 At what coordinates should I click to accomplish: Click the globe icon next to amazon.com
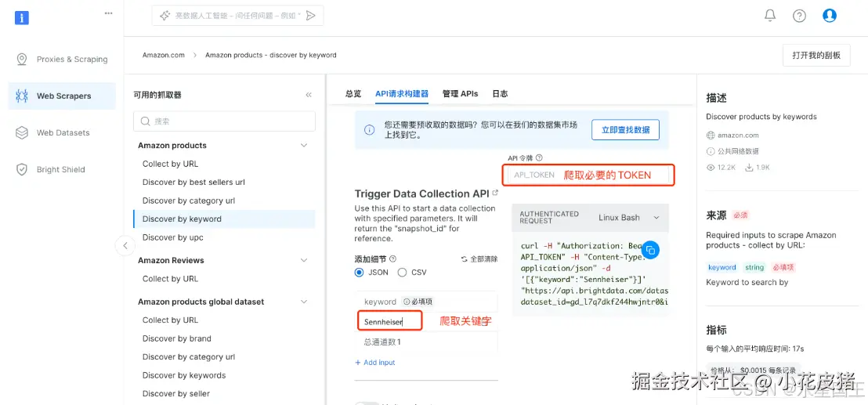coord(711,135)
